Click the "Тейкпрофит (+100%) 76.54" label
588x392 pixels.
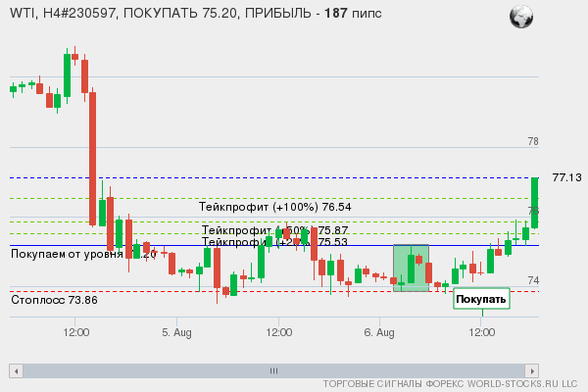pos(274,207)
